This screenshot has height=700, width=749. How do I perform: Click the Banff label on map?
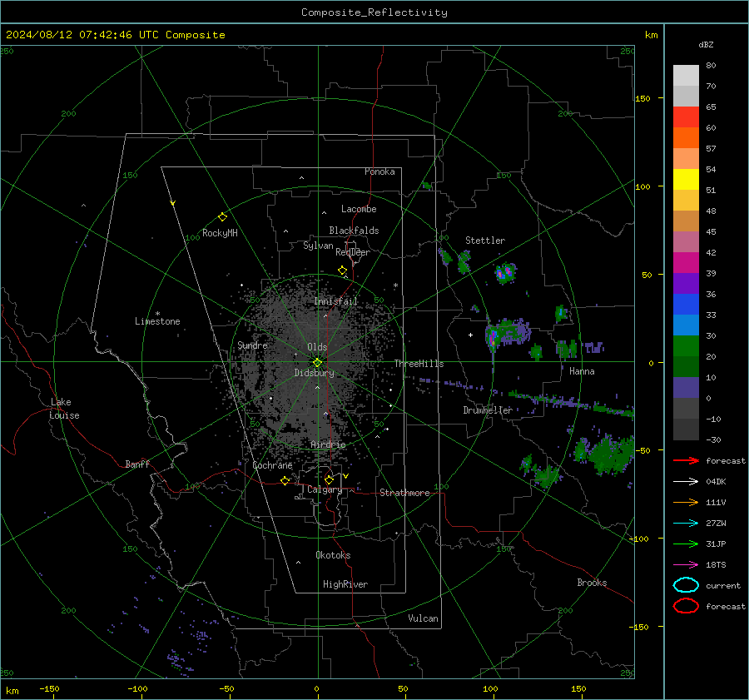pos(137,464)
